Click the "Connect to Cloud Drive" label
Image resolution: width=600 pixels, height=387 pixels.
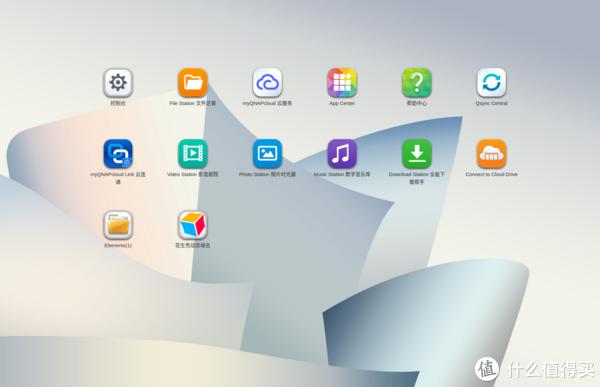click(x=491, y=174)
